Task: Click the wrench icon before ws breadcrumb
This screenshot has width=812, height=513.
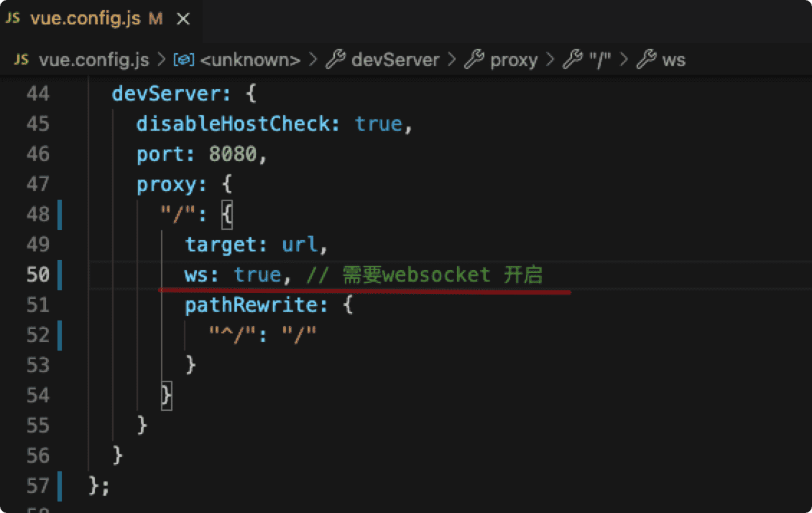Action: click(x=646, y=59)
